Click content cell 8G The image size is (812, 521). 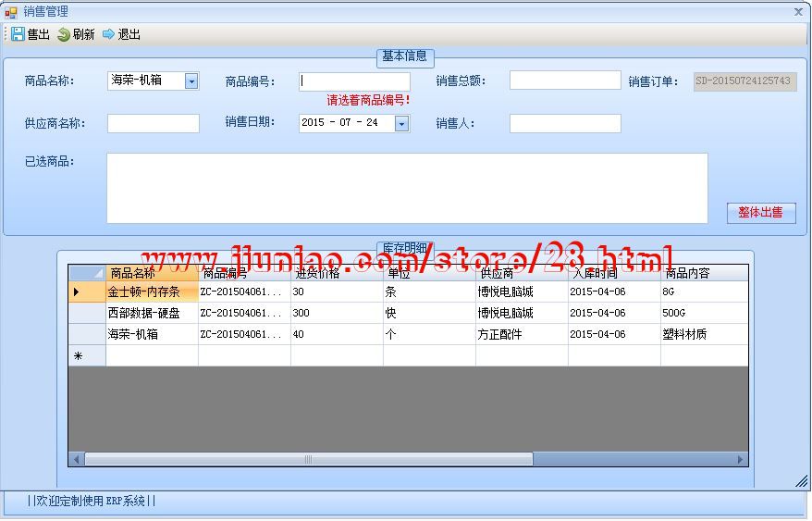click(705, 292)
